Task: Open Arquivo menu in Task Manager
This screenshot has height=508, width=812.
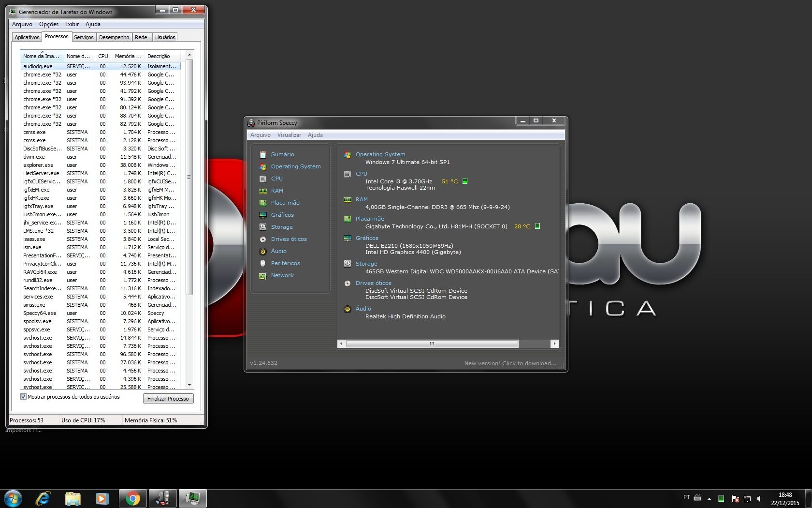Action: [22, 24]
